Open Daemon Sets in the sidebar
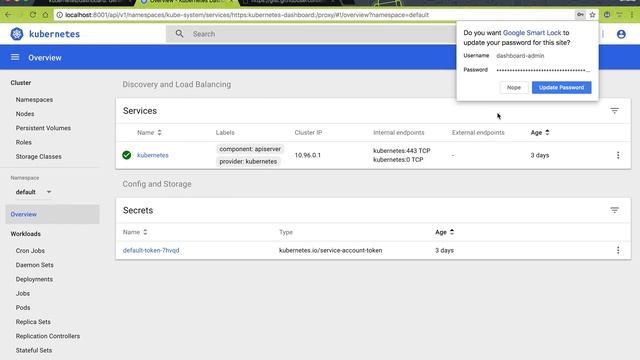Image resolution: width=640 pixels, height=360 pixels. coord(35,265)
